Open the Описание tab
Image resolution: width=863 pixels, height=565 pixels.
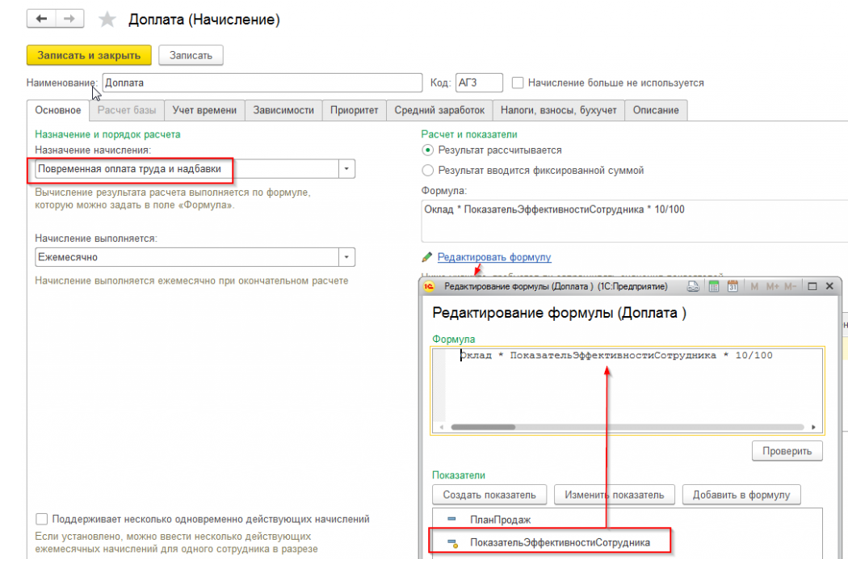[x=656, y=110]
